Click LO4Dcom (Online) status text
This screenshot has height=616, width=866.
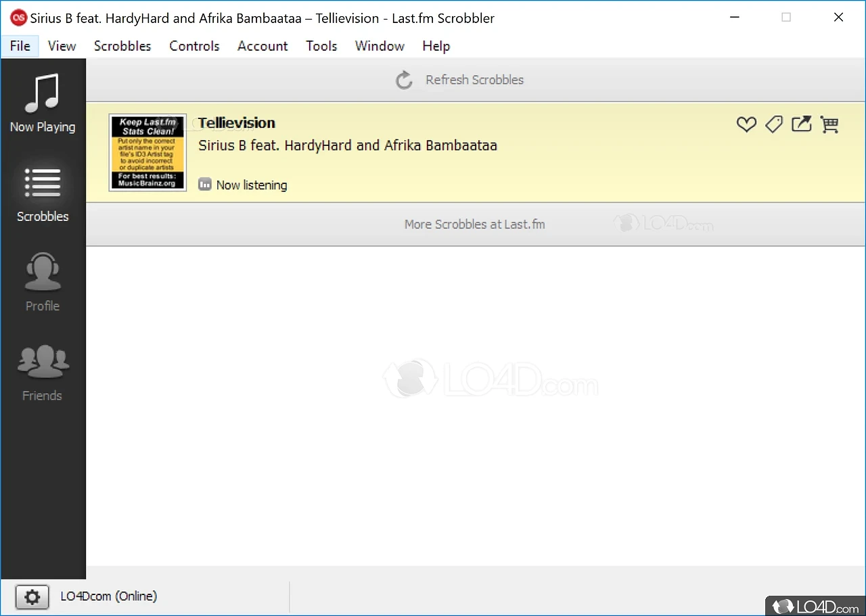(x=109, y=596)
